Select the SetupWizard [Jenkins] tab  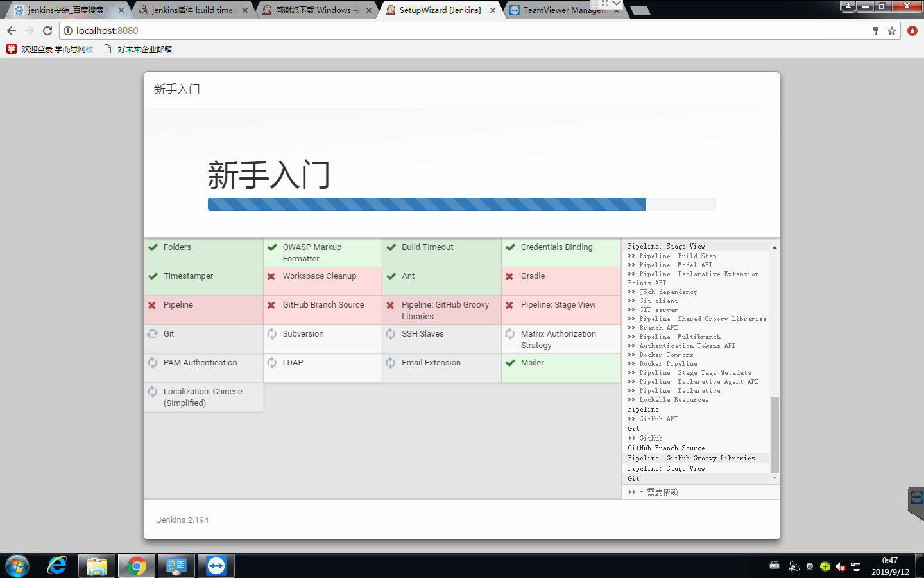click(440, 10)
